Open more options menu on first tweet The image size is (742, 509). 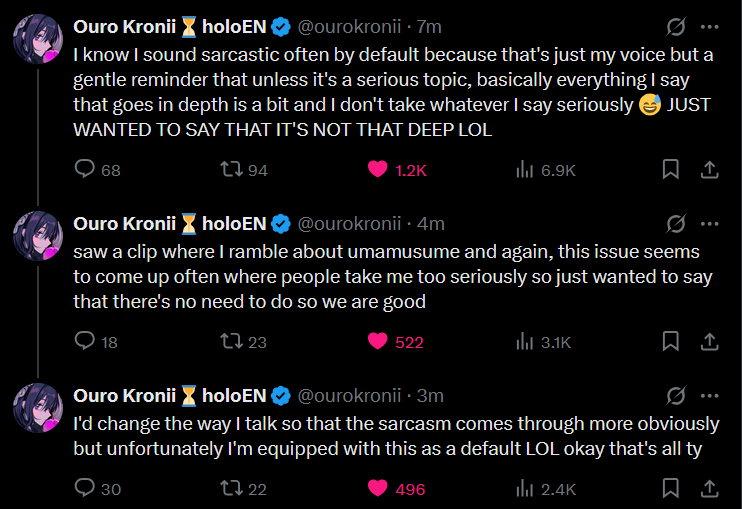point(709,28)
